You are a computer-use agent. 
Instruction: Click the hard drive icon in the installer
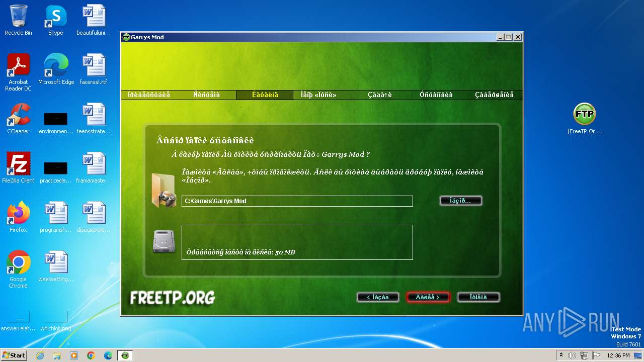(x=164, y=241)
